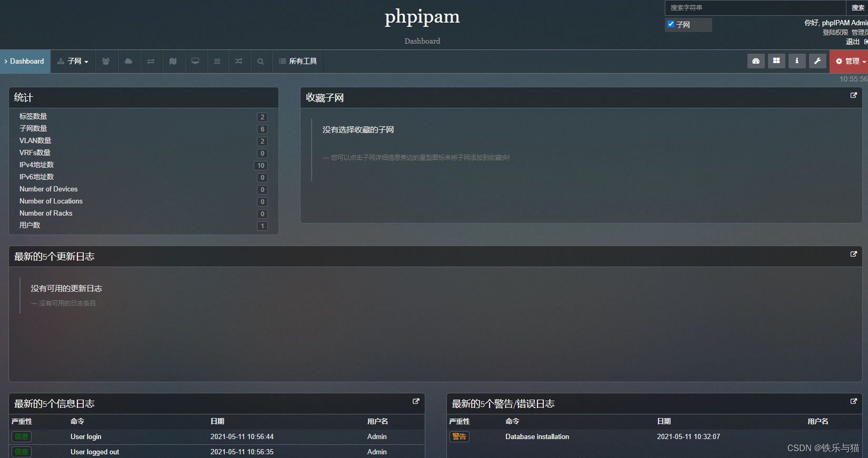Click 命令 column header in info log
The height and width of the screenshot is (458, 868).
point(77,421)
